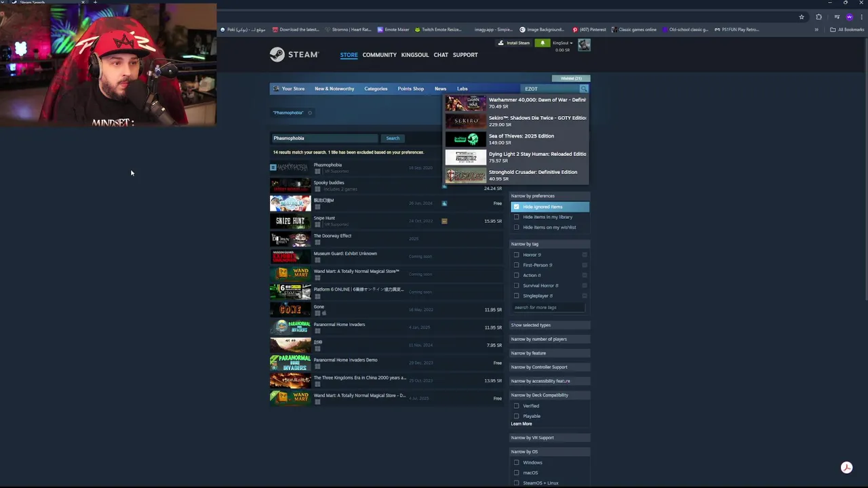Open the KINGSOUL menu

(x=415, y=55)
